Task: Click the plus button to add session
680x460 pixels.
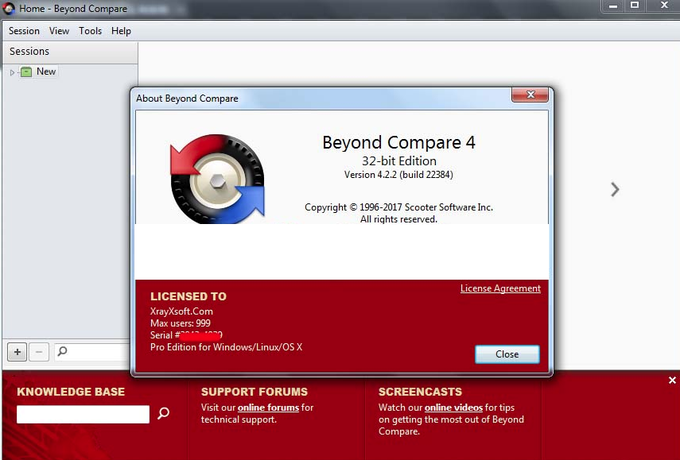Action: [17, 352]
